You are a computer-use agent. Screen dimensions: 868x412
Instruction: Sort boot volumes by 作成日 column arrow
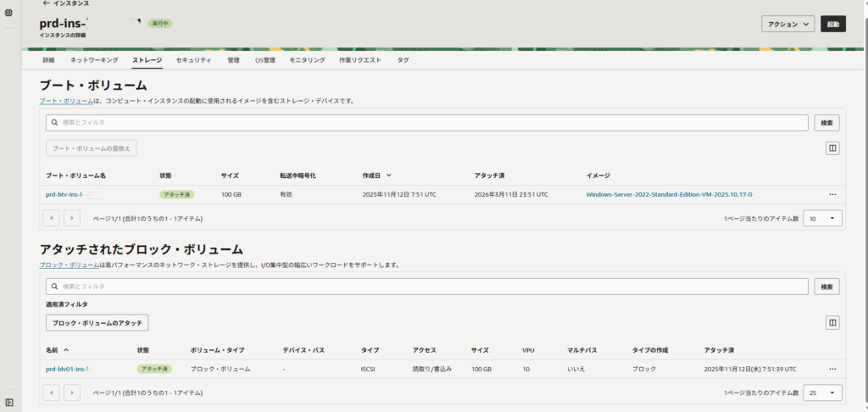[x=389, y=175]
